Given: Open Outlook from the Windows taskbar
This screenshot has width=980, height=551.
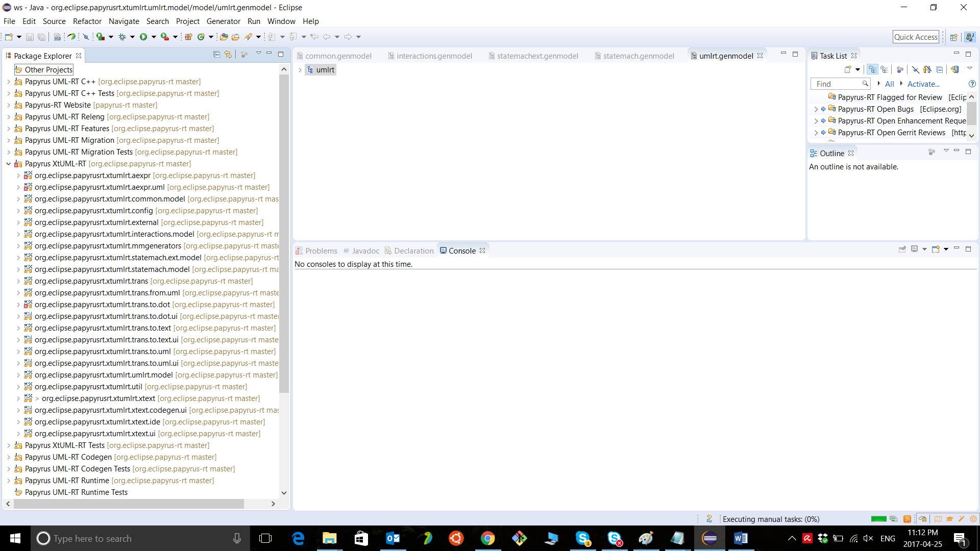Looking at the screenshot, I should pos(393,538).
